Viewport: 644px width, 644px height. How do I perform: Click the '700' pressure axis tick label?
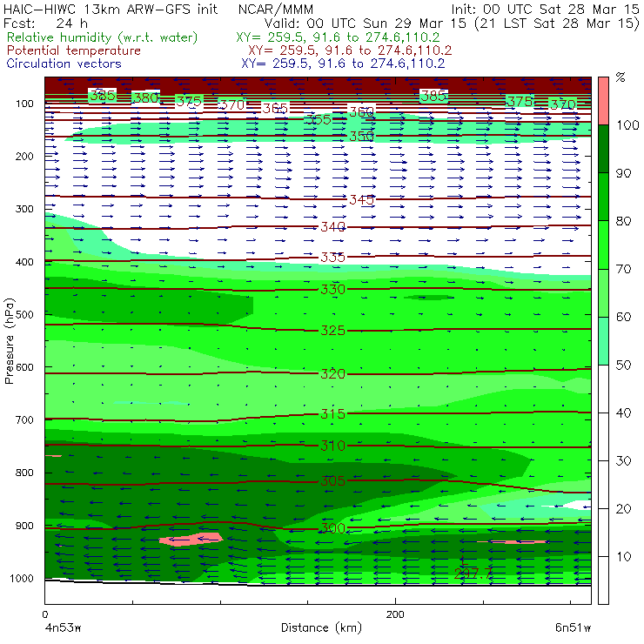[x=24, y=420]
